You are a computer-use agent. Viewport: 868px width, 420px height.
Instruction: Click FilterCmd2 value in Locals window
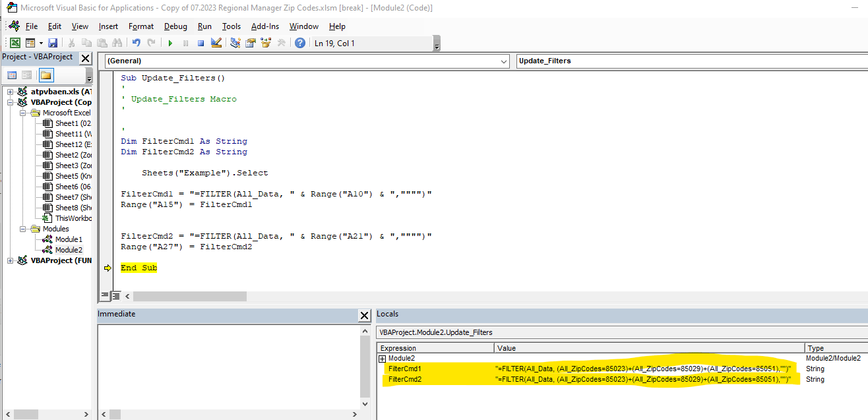coord(643,380)
